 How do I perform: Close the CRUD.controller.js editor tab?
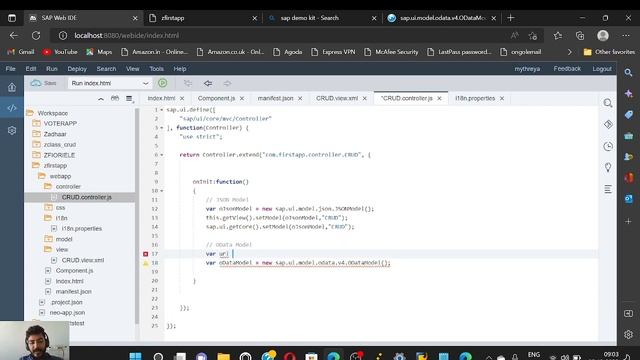pos(440,98)
